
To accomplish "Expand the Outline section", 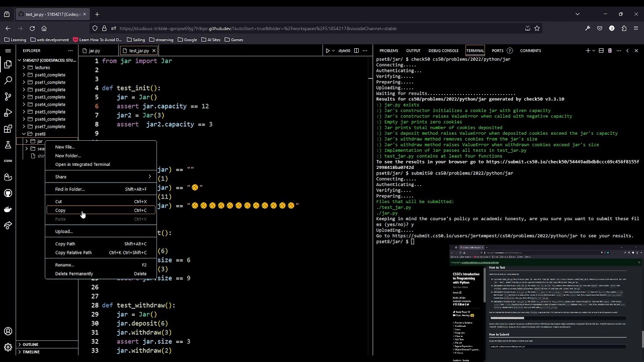I will [x=30, y=344].
